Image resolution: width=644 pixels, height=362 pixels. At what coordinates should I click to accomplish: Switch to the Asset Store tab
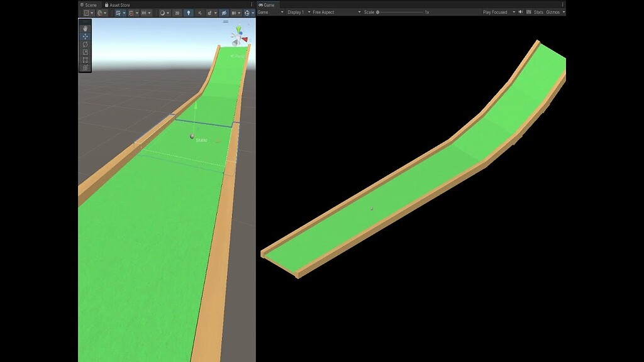click(x=118, y=4)
